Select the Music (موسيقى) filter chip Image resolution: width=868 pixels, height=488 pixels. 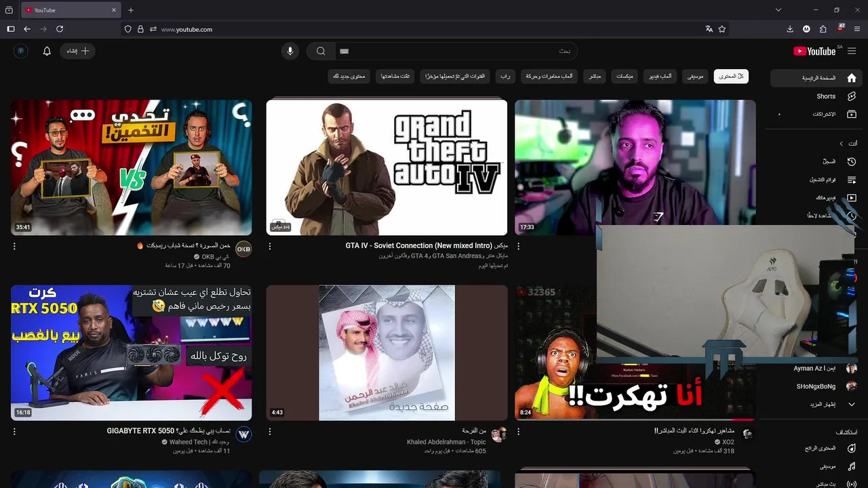(695, 77)
